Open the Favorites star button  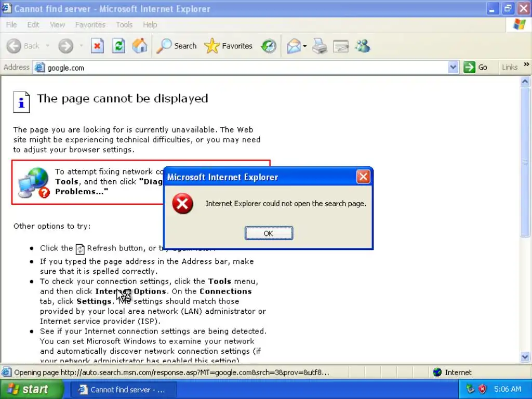(x=229, y=46)
